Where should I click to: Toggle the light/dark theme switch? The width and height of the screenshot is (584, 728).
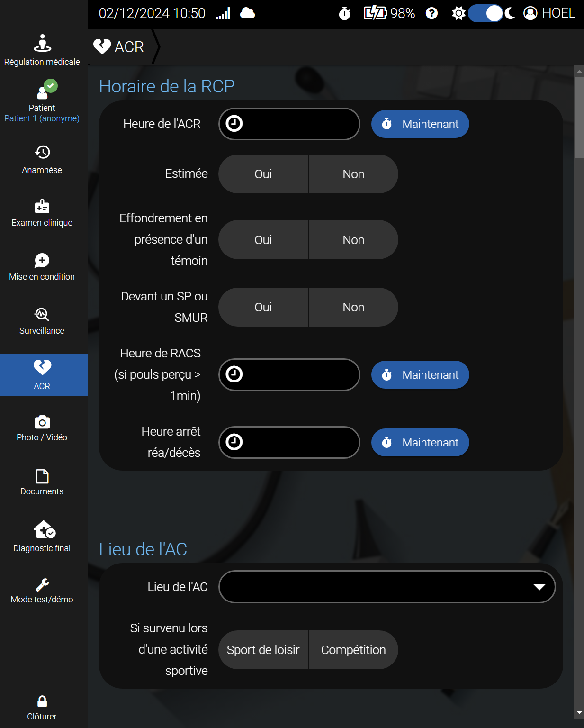click(x=485, y=13)
